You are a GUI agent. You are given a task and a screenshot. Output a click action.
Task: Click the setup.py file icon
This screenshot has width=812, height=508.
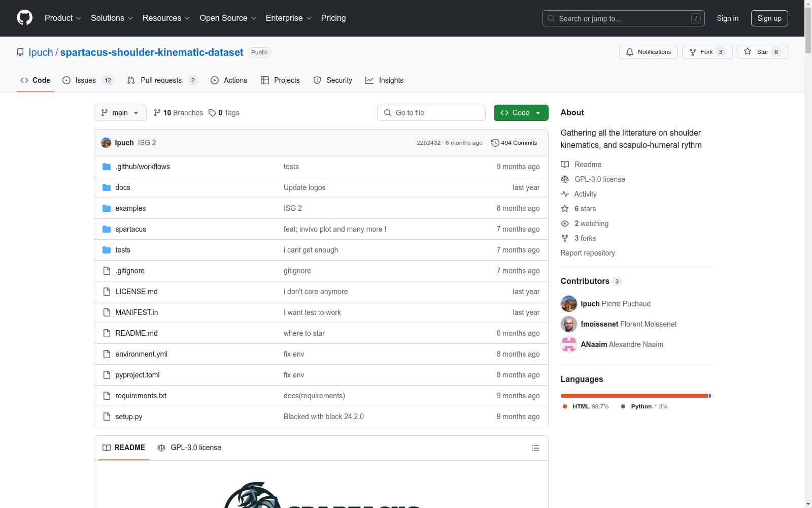pyautogui.click(x=107, y=417)
